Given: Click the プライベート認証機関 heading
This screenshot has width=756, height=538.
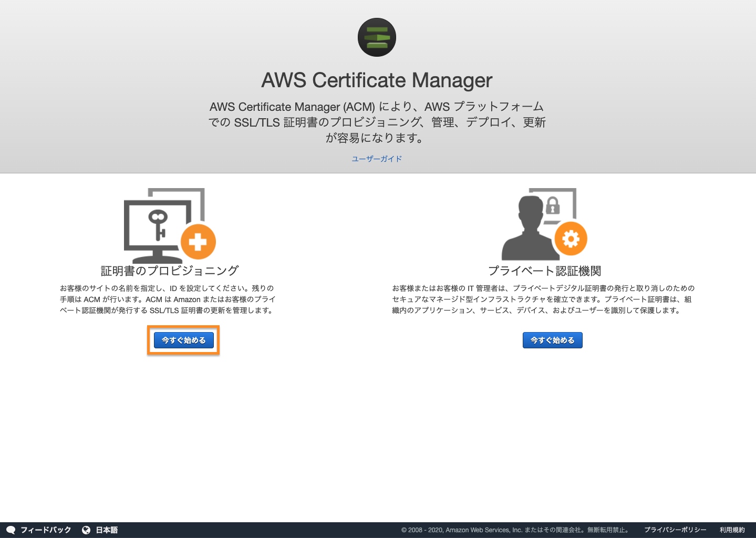Looking at the screenshot, I should [x=544, y=271].
